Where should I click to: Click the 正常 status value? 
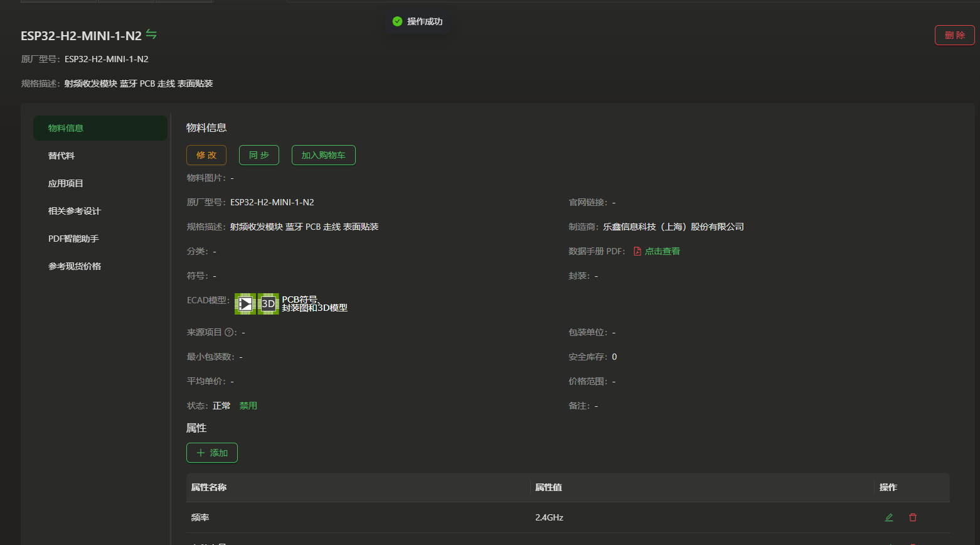tap(221, 406)
